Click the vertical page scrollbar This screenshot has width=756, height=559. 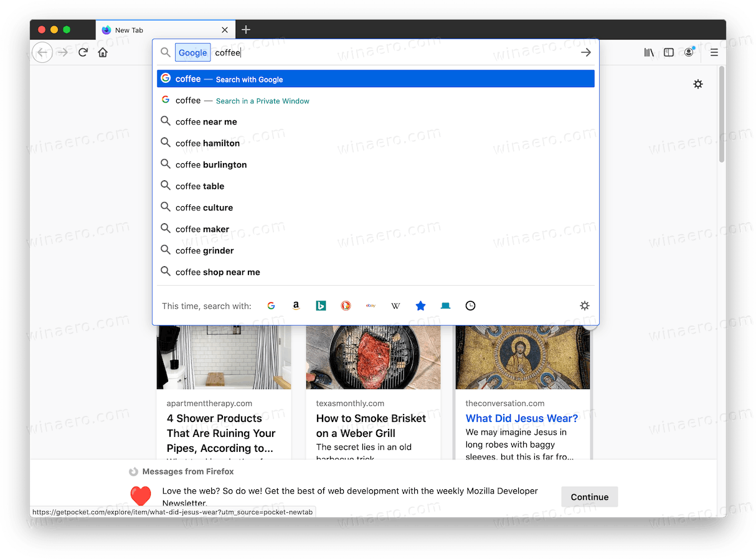pos(721,115)
